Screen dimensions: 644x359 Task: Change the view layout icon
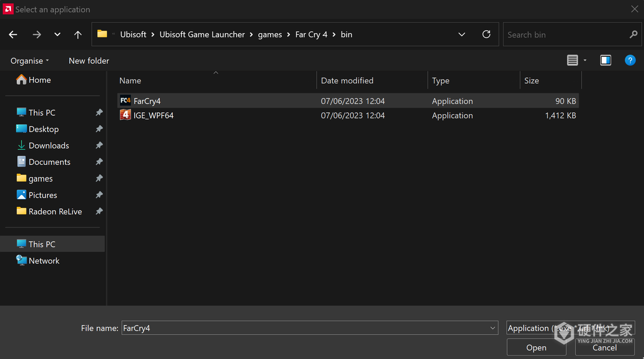point(573,61)
